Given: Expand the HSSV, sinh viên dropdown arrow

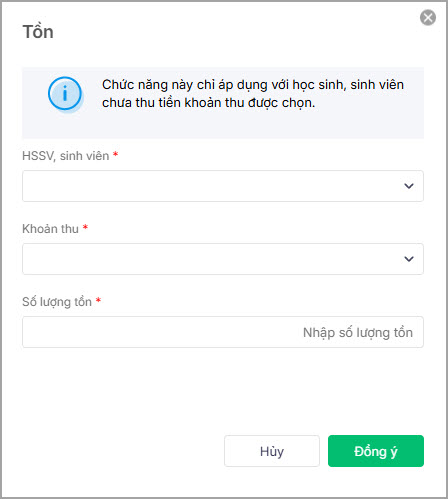Looking at the screenshot, I should pyautogui.click(x=409, y=186).
